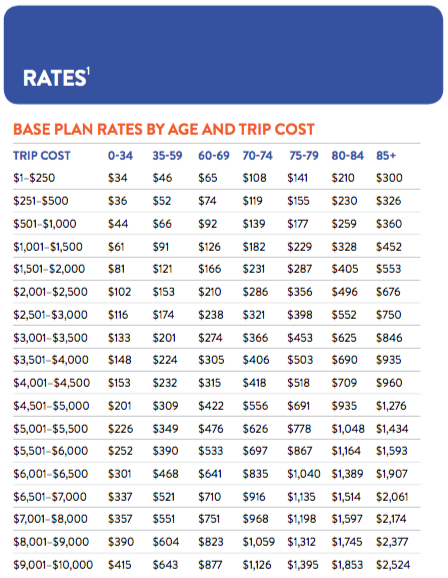
Task: Select the $4,501–$5,000 row label
Action: point(51,406)
